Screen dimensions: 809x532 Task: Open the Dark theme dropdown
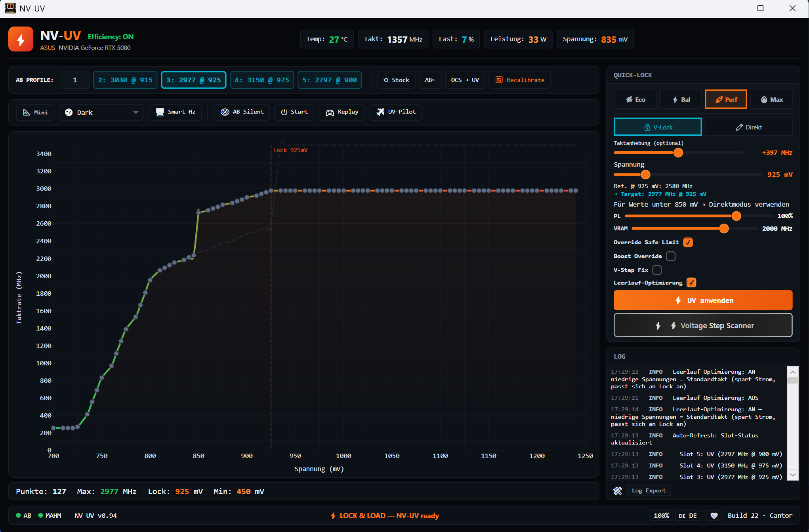101,112
